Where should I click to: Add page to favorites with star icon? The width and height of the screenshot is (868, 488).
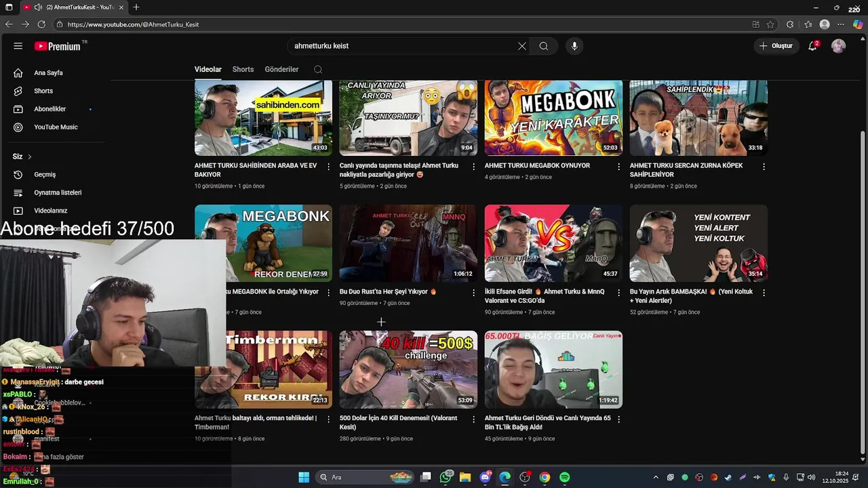point(770,24)
